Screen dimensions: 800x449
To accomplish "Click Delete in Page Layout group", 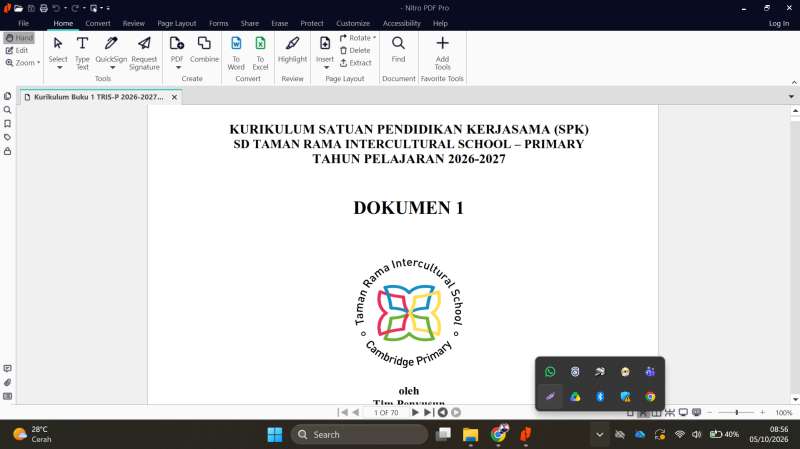I will coord(355,50).
